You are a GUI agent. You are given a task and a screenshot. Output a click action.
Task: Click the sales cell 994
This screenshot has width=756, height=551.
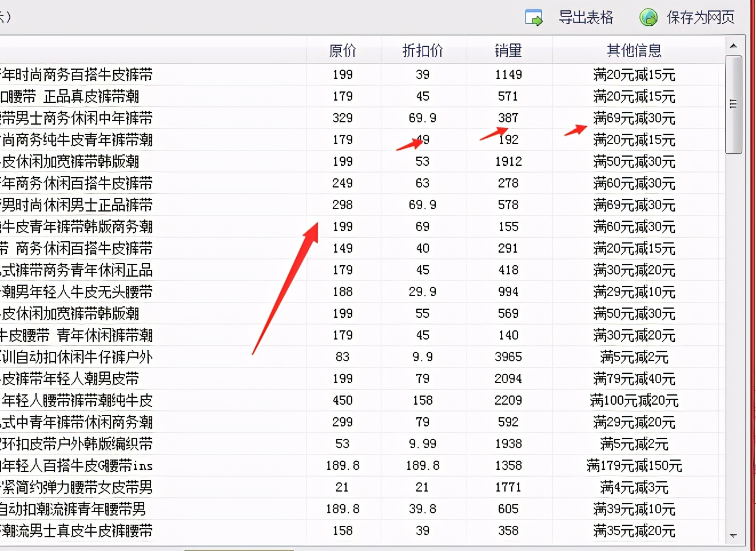tap(509, 292)
